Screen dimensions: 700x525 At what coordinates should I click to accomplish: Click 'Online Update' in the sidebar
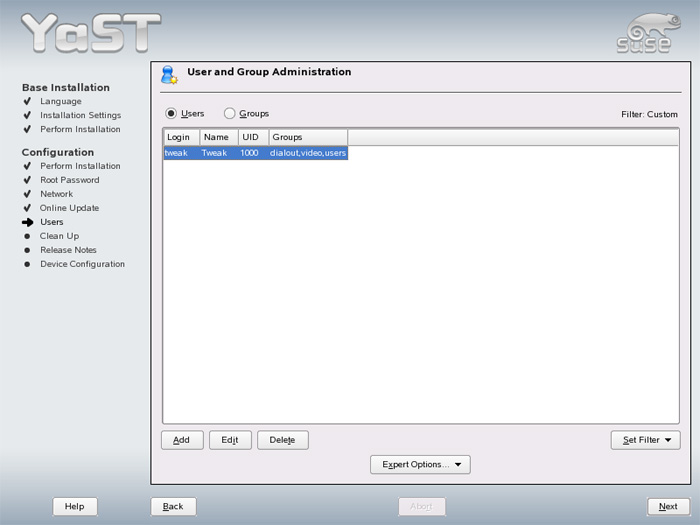pyautogui.click(x=70, y=208)
